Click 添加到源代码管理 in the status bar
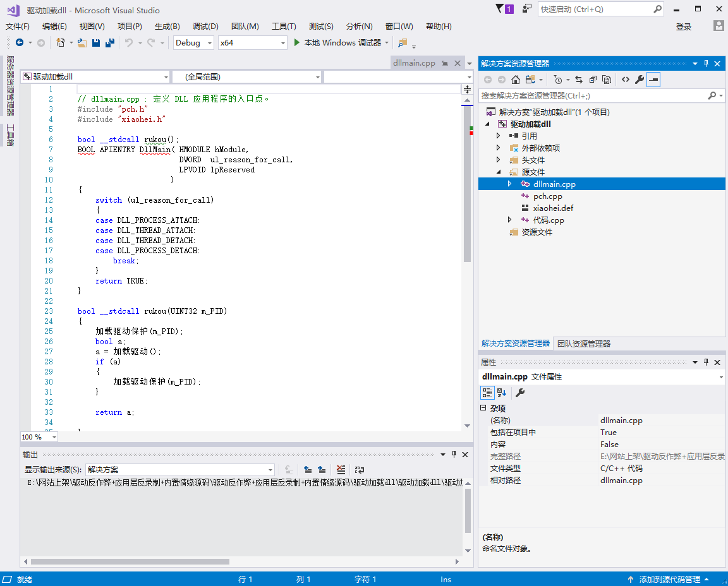This screenshot has height=586, width=728. click(x=669, y=580)
